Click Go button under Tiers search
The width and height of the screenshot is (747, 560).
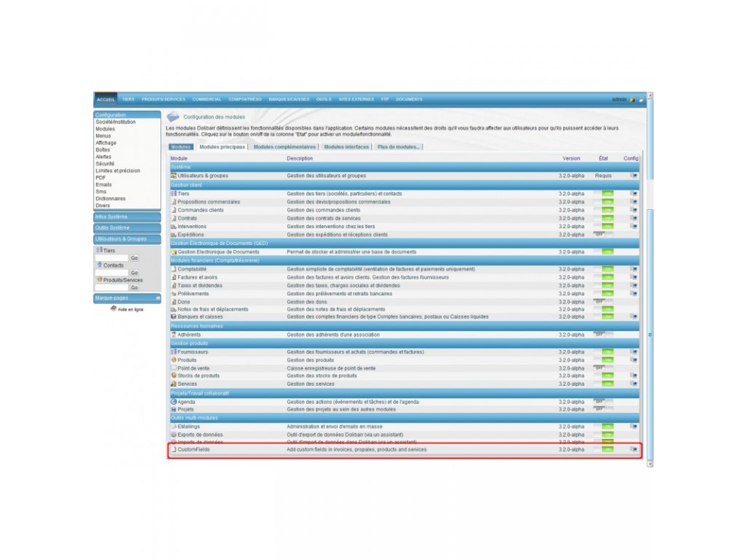pyautogui.click(x=134, y=258)
